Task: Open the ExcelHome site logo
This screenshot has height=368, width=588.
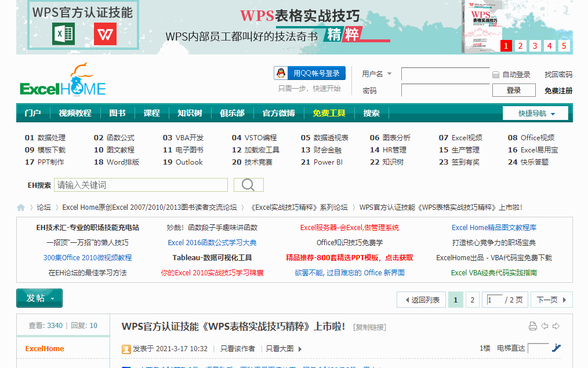Action: click(63, 79)
